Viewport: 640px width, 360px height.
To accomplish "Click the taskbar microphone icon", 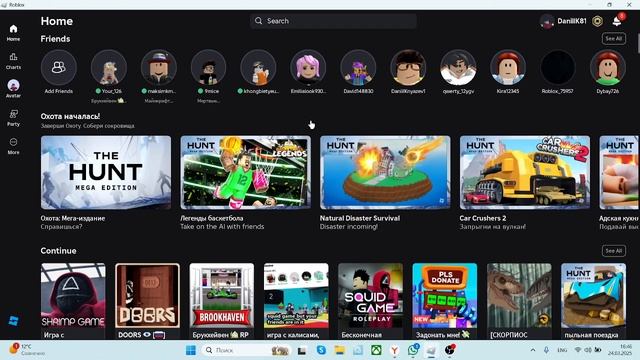I will tap(546, 350).
